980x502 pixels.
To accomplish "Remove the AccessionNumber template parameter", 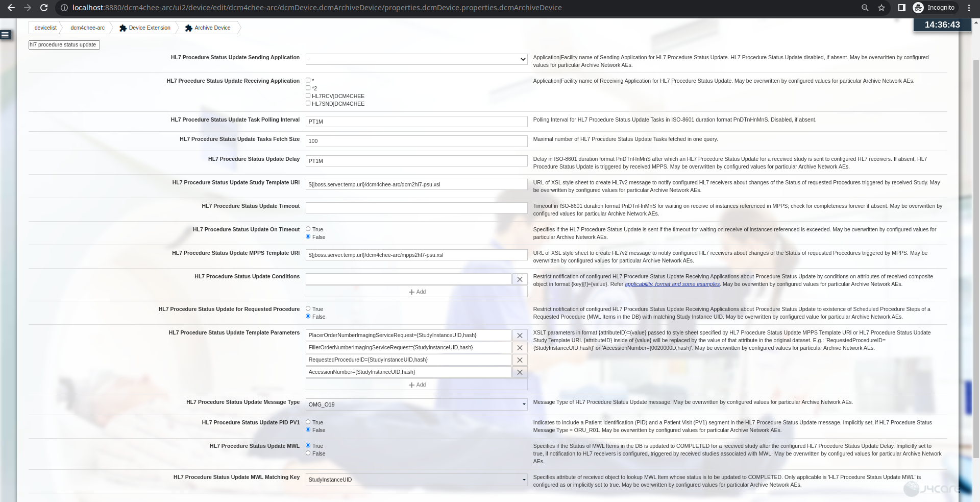I will (x=520, y=372).
